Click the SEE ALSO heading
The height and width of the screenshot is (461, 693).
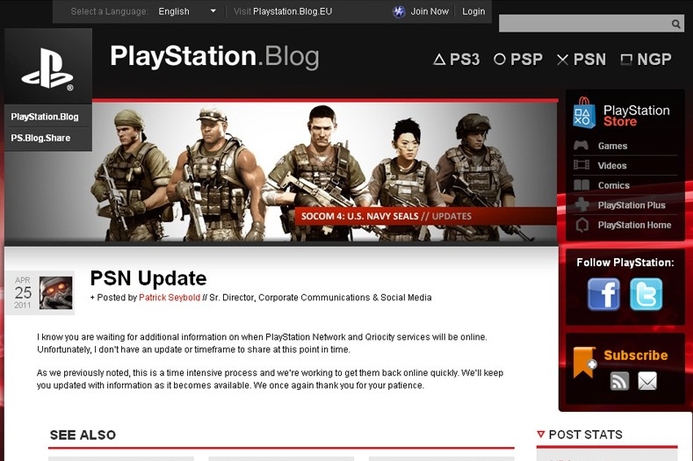coord(83,435)
